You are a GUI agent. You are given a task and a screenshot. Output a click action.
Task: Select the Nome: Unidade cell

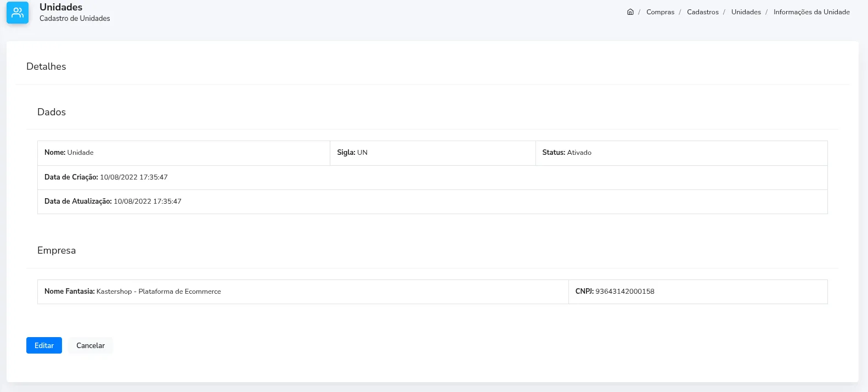point(184,153)
